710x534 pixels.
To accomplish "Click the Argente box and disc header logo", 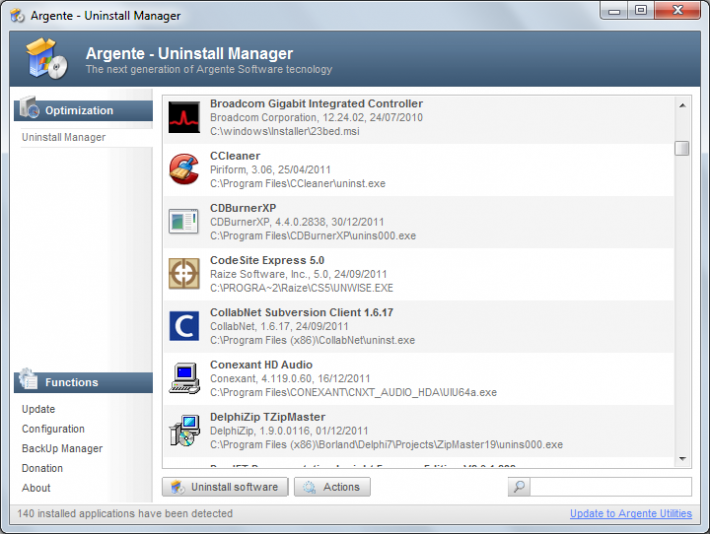I will coord(46,59).
